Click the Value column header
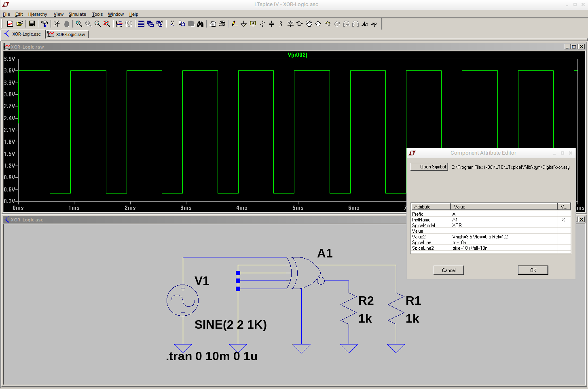Viewport: 588px width, 389px height. coord(504,206)
